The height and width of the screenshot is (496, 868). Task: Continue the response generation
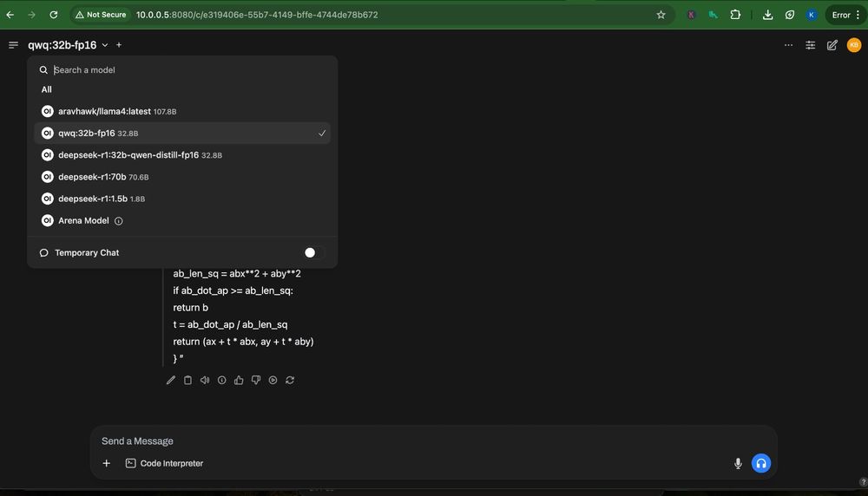(x=273, y=380)
